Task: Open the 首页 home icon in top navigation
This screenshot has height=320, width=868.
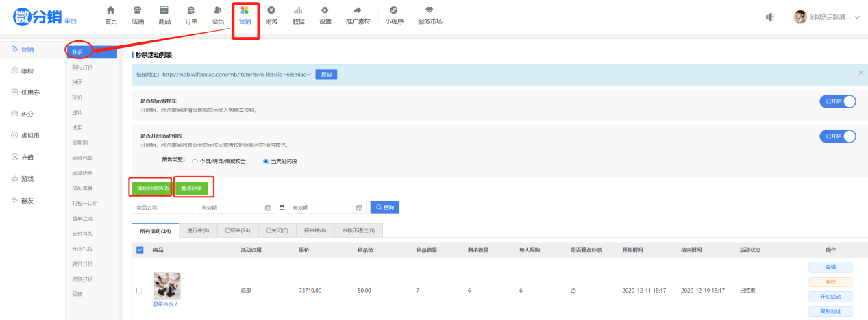Action: (x=110, y=10)
